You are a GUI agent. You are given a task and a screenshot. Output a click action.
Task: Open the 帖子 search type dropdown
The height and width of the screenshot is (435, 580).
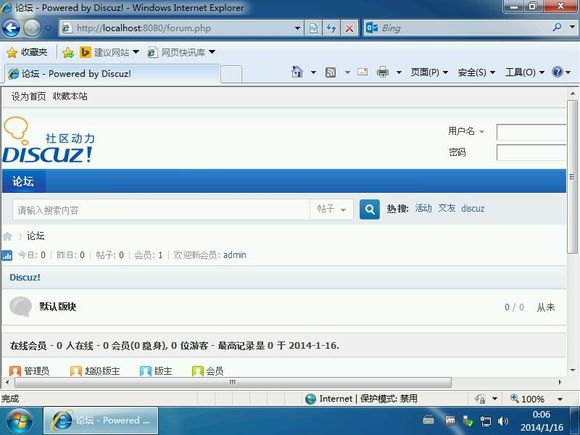(x=331, y=210)
